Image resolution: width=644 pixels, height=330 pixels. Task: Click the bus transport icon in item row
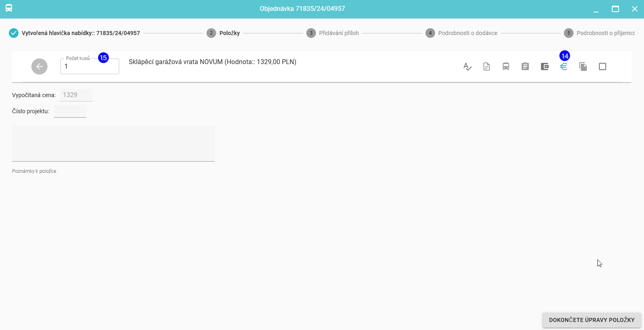point(506,66)
